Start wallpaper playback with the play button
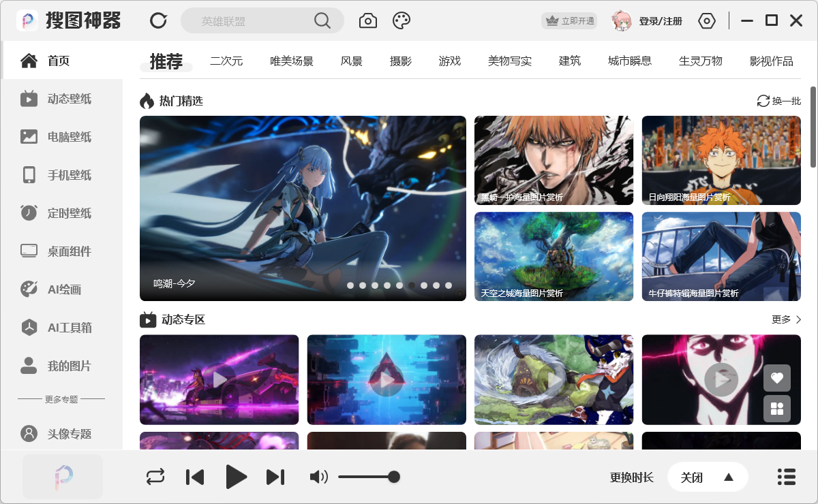Screen dimensions: 818x504 click(236, 477)
